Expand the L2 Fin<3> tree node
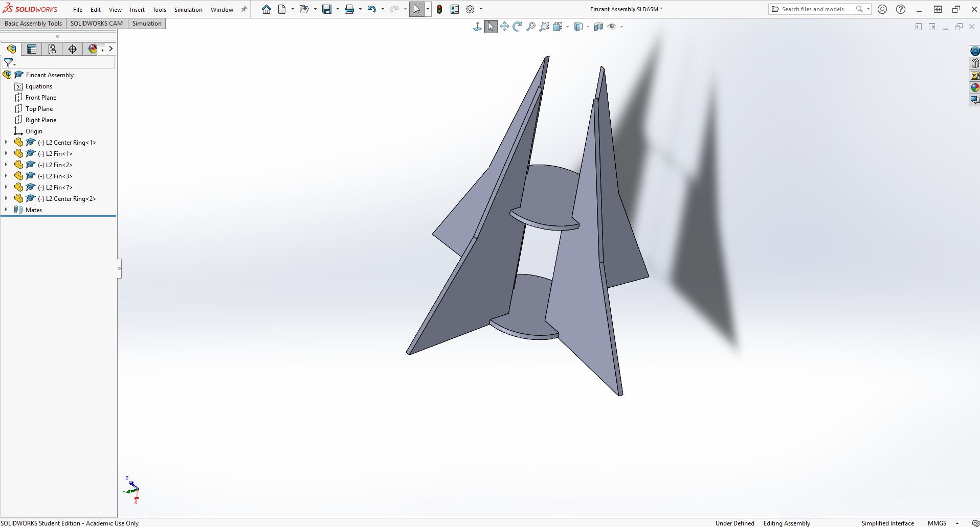 click(6, 176)
